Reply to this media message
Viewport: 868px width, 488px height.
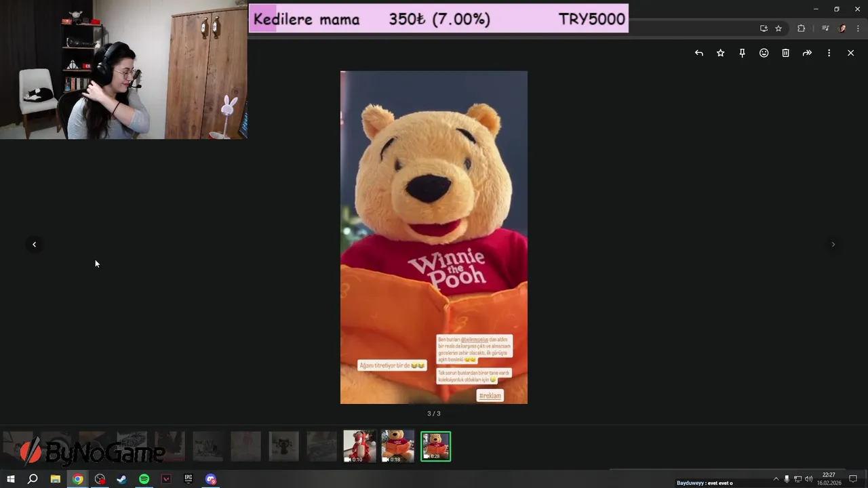(699, 53)
